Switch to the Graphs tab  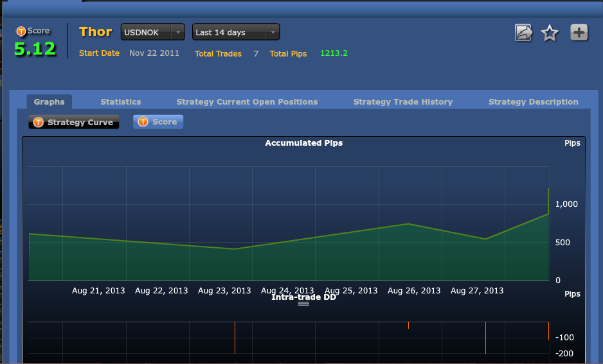pyautogui.click(x=50, y=101)
